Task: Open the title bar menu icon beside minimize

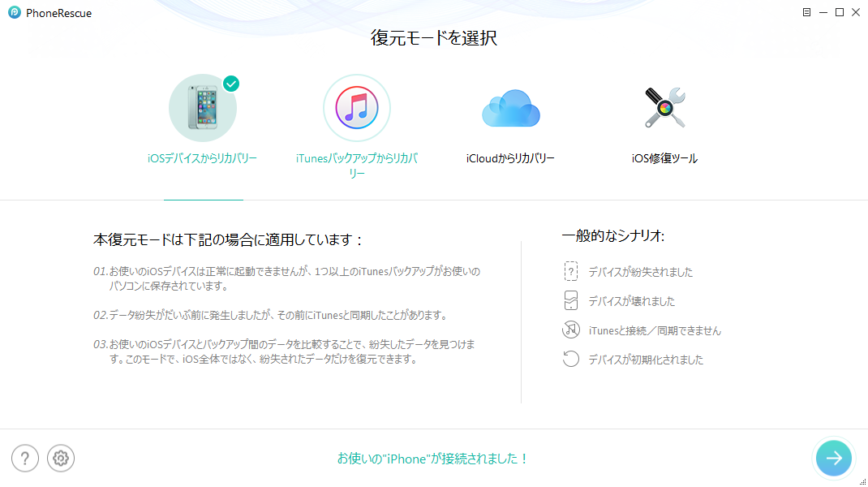Action: click(x=806, y=12)
